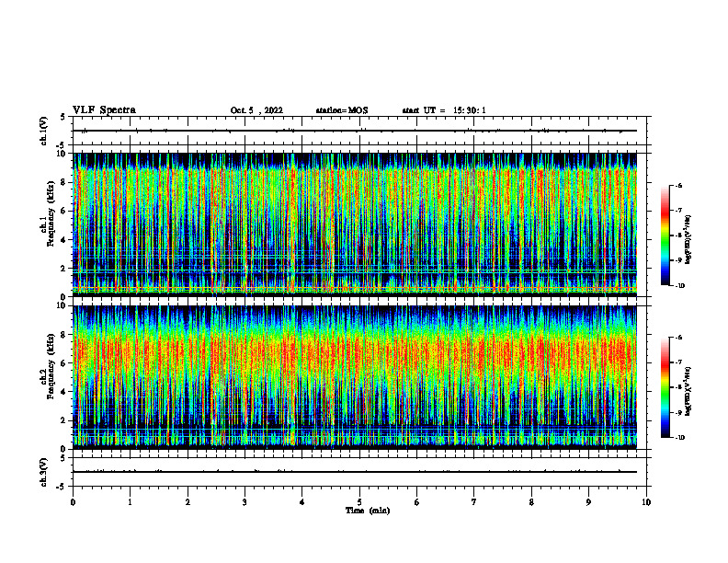Click the time axis tick label "0"
The height and width of the screenshot is (563, 728).
click(73, 502)
